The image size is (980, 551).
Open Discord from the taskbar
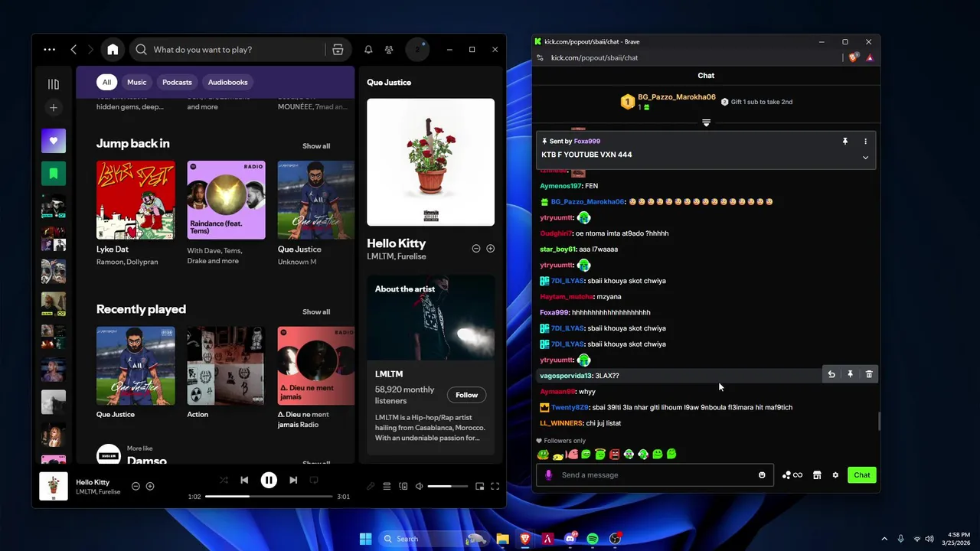[570, 539]
